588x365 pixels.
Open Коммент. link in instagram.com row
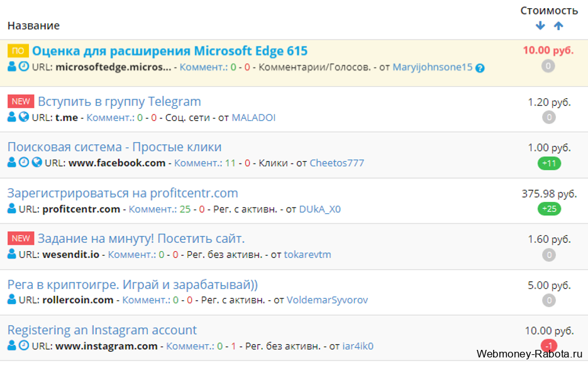point(190,346)
